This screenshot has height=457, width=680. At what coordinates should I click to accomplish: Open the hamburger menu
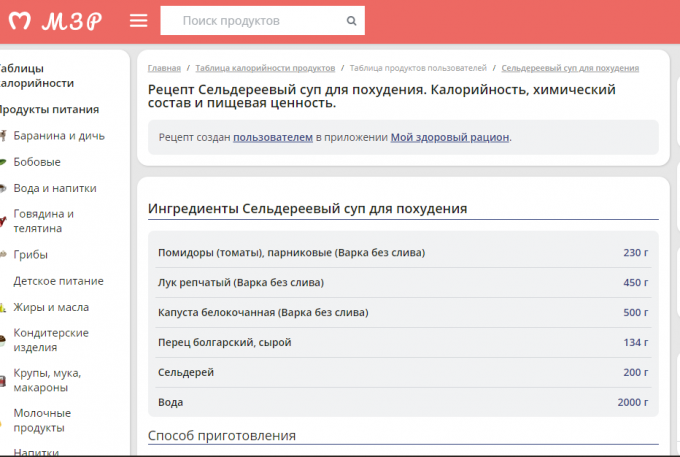point(139,21)
